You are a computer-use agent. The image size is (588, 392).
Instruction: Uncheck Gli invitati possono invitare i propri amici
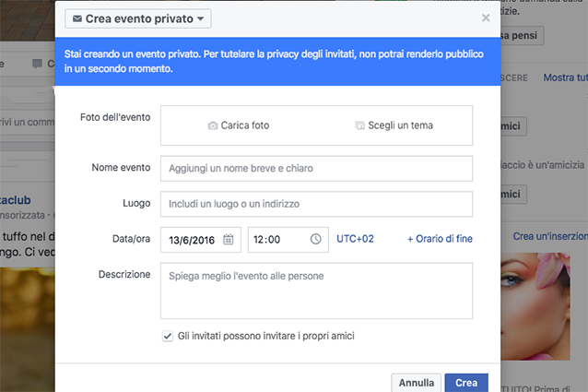(x=168, y=336)
